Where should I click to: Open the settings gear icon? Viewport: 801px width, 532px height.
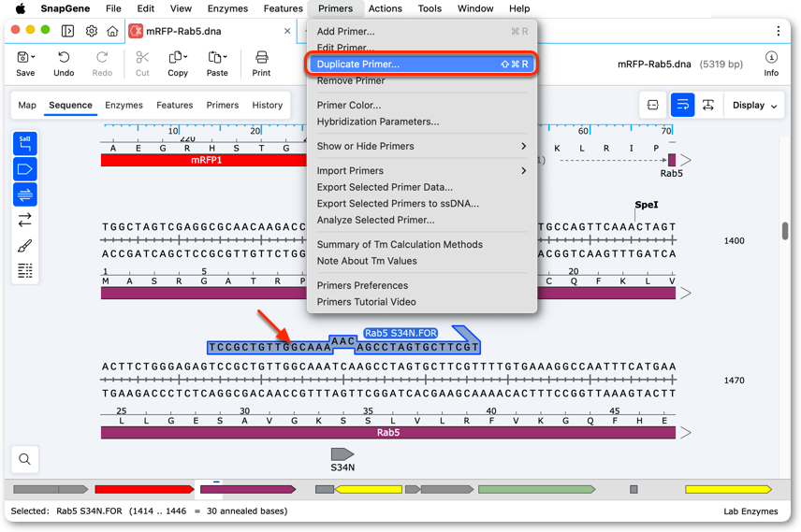pos(92,31)
